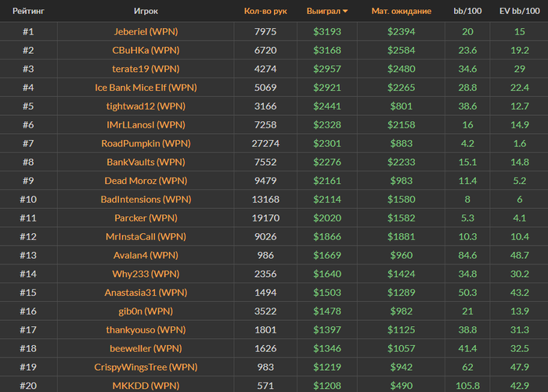
Task: Select Anastasia31 (WPN) player name
Action: tap(146, 293)
